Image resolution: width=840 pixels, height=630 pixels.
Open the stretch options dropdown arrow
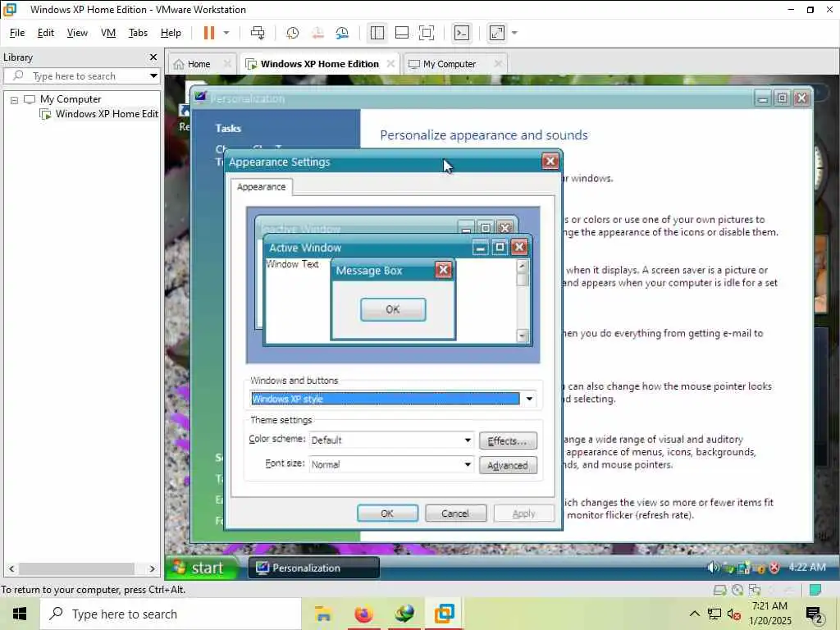pos(514,33)
